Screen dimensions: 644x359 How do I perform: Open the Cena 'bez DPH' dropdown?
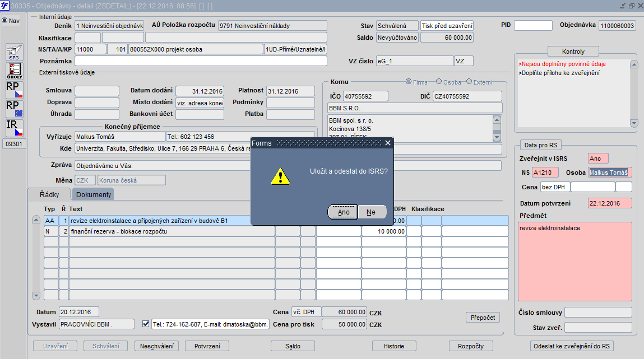[554, 187]
